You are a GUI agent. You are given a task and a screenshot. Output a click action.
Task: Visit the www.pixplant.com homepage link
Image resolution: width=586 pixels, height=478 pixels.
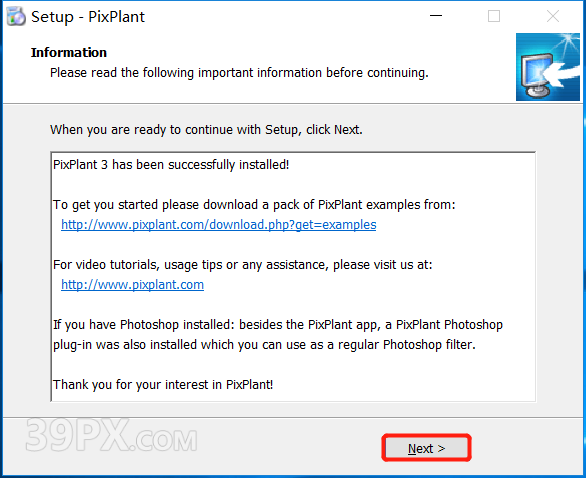coord(132,285)
